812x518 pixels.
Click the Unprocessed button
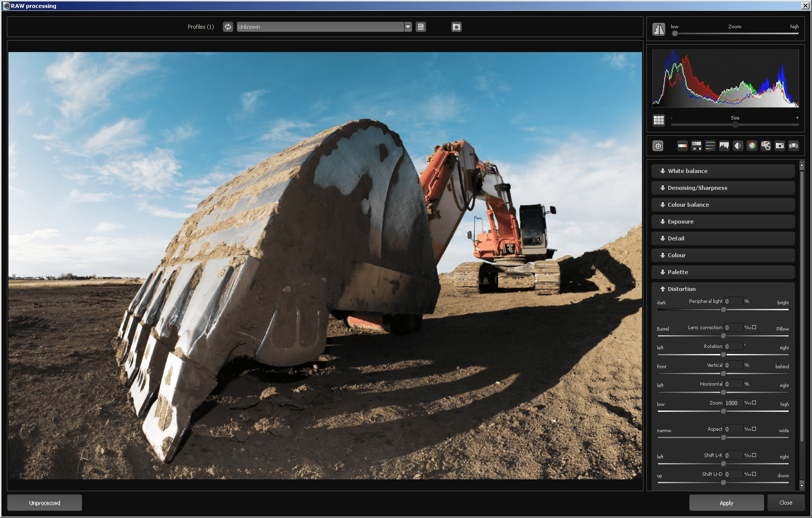[44, 502]
